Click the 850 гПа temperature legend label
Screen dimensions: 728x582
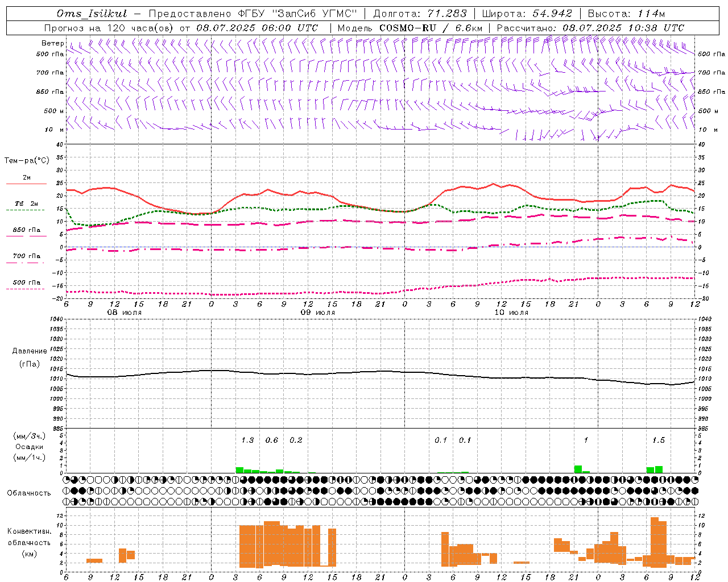pyautogui.click(x=27, y=230)
